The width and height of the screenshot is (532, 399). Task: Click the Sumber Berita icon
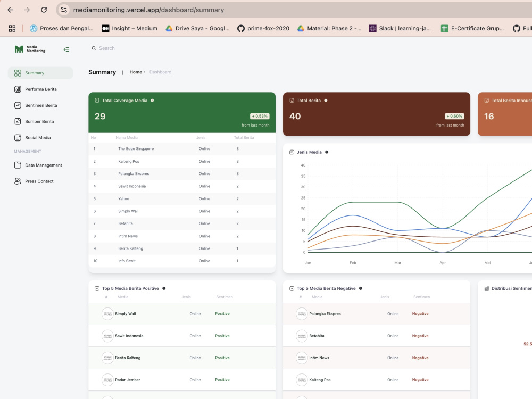pyautogui.click(x=18, y=121)
